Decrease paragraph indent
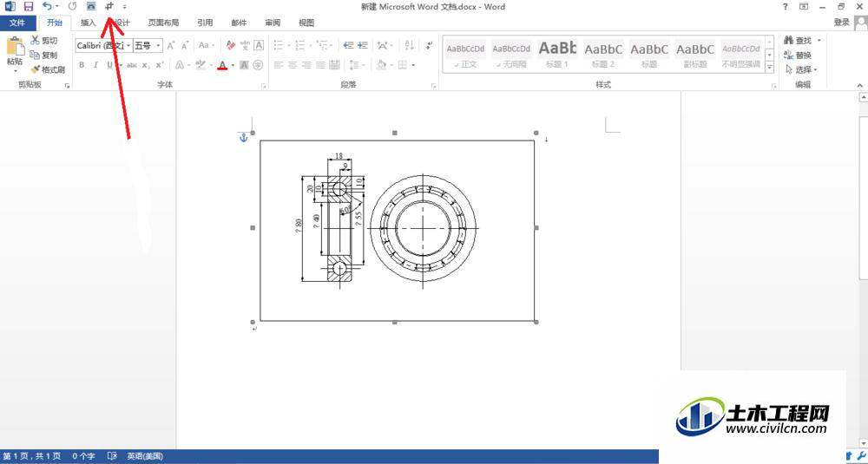The width and height of the screenshot is (868, 464). [x=349, y=45]
